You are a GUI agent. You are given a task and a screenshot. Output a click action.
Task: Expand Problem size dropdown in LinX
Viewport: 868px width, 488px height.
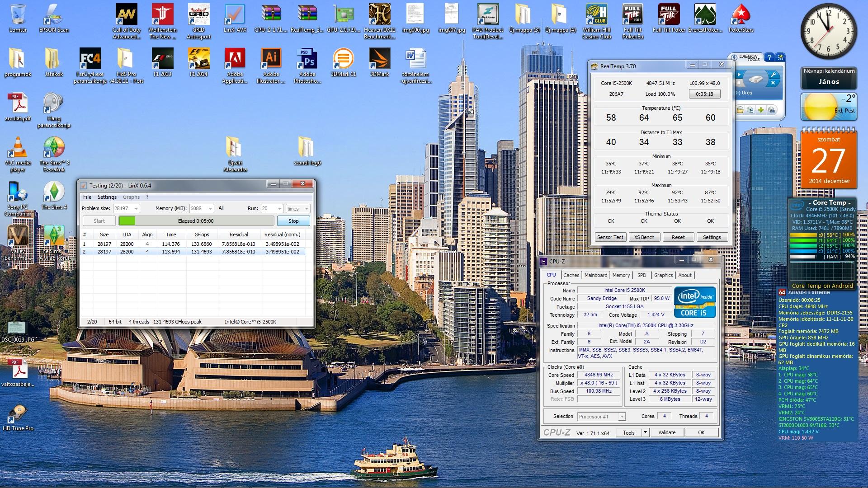[136, 209]
